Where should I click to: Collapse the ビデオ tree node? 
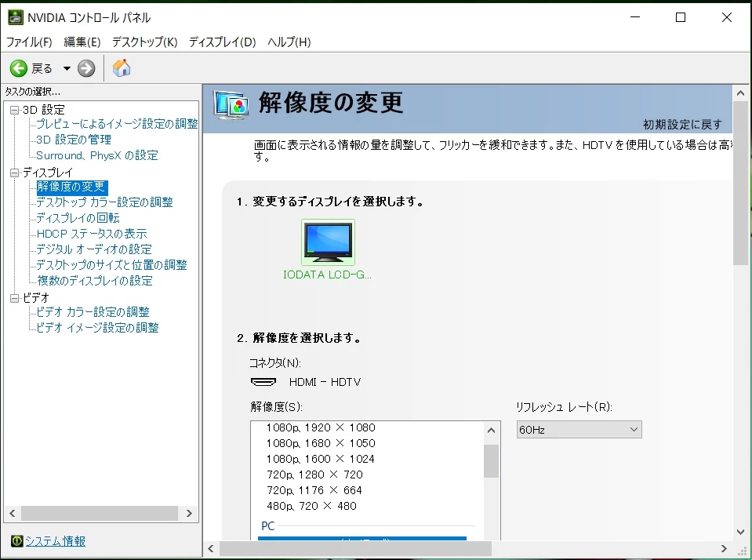tap(14, 298)
